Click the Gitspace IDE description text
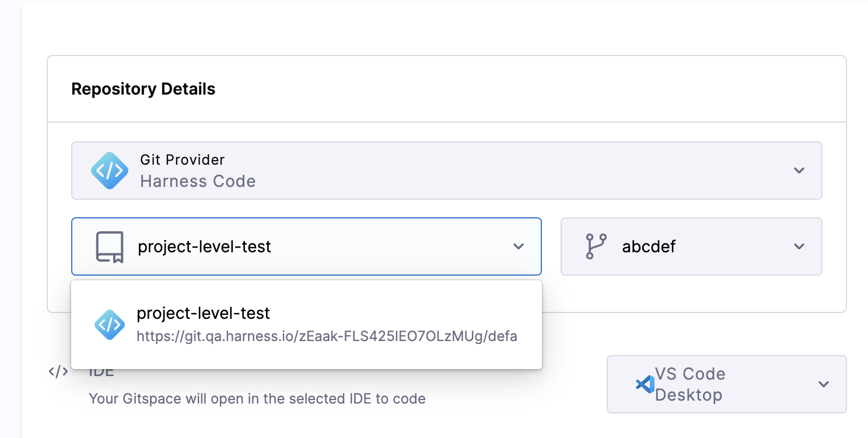868x438 pixels. pos(257,399)
